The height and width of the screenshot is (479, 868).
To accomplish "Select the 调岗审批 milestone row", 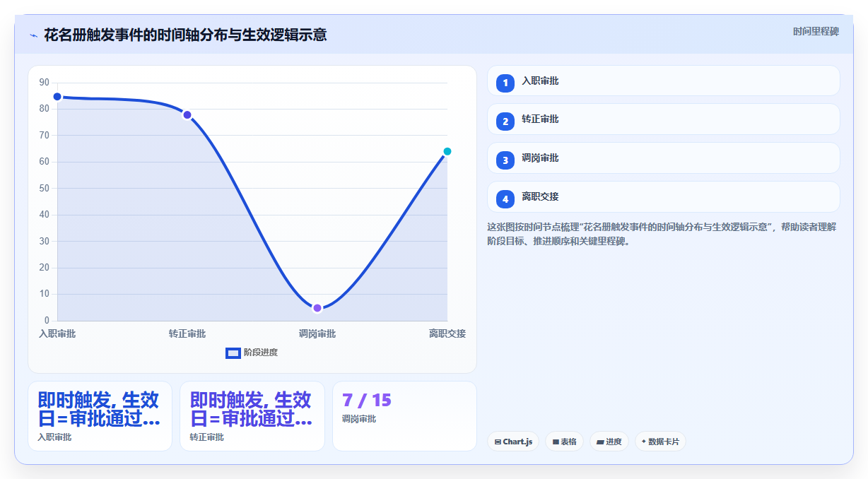I will (664, 158).
